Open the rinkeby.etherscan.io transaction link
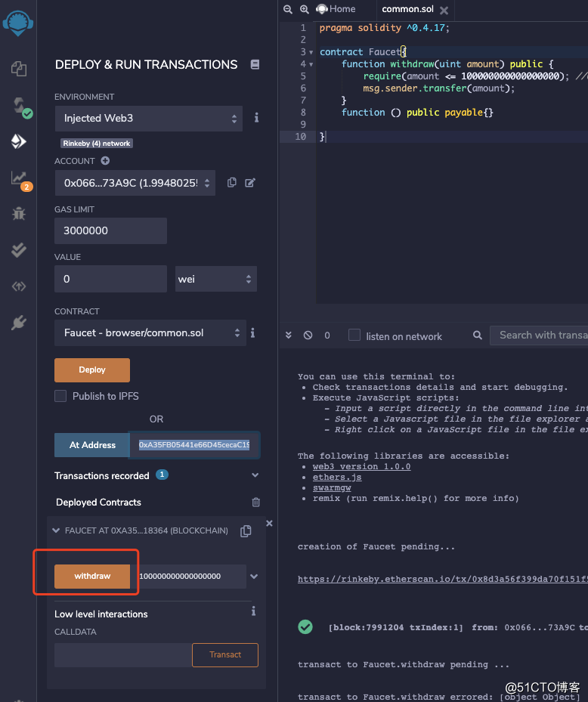The image size is (588, 702). pyautogui.click(x=442, y=579)
